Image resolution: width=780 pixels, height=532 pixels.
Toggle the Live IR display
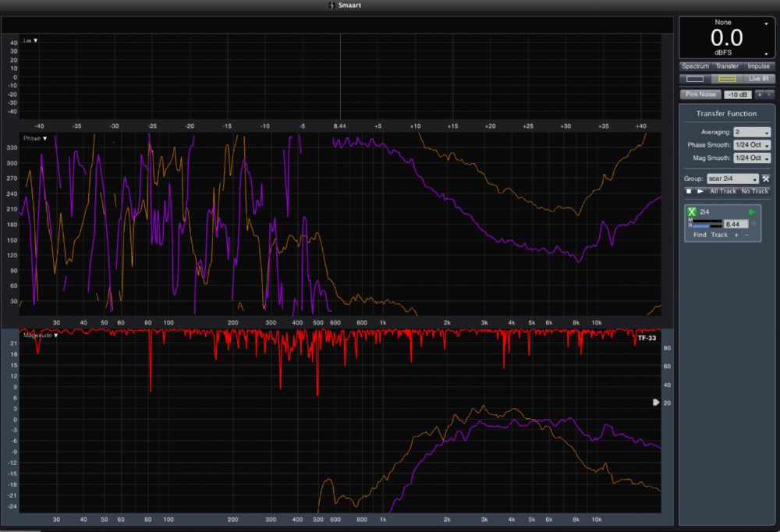click(x=759, y=79)
